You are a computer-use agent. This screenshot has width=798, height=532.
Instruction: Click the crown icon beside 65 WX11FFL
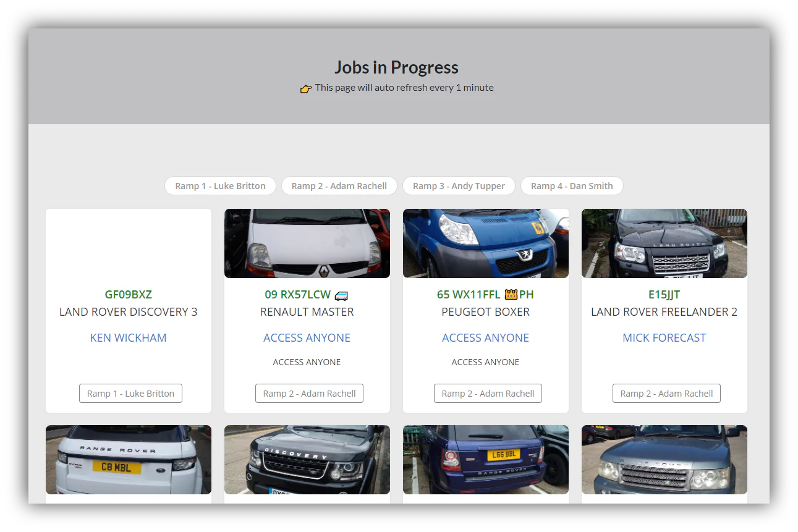click(511, 295)
